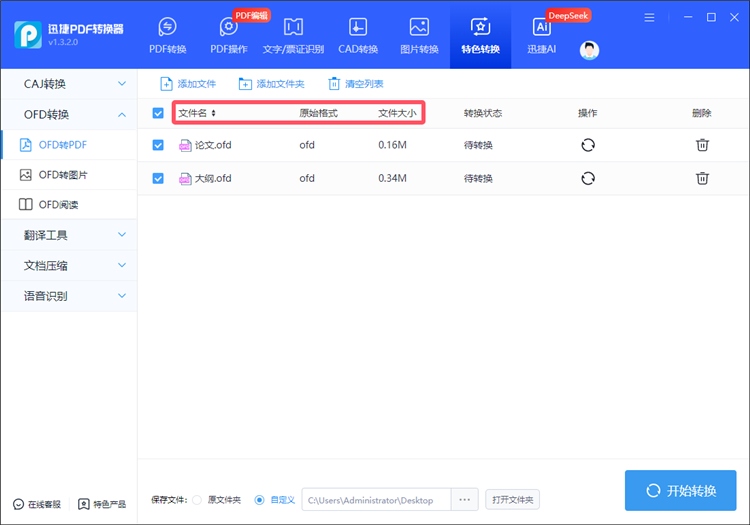Click the 0.34M file size
Viewport: 750px width, 525px height.
[392, 178]
